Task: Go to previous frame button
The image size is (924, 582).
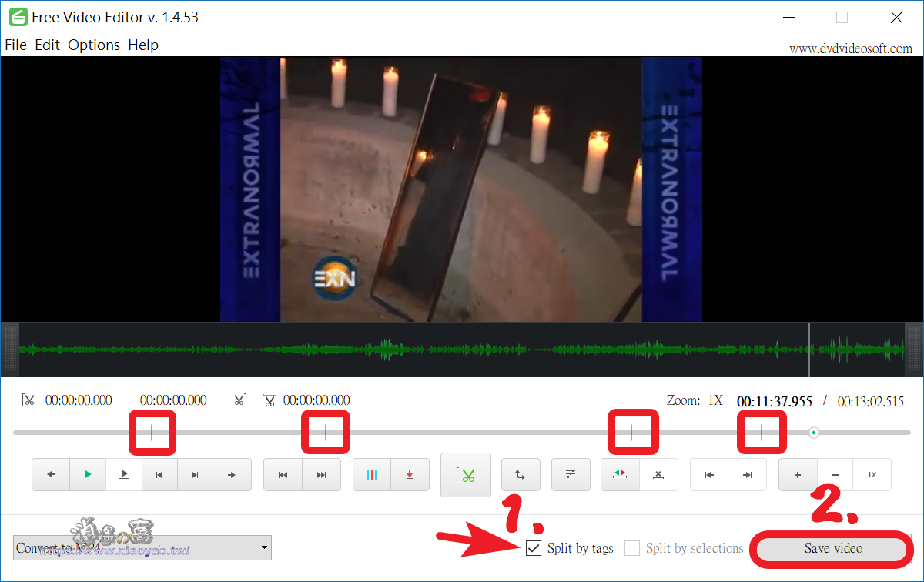Action: coord(159,475)
